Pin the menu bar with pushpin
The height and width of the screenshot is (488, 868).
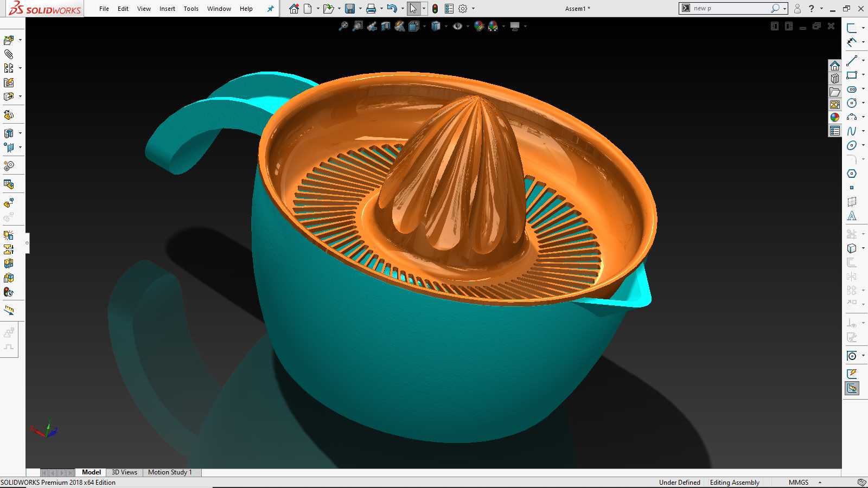pos(270,9)
